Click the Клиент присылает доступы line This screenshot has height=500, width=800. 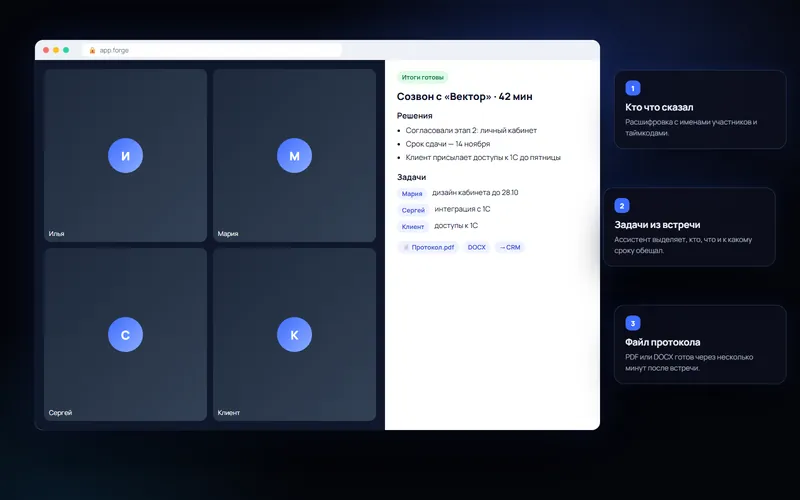(x=483, y=158)
